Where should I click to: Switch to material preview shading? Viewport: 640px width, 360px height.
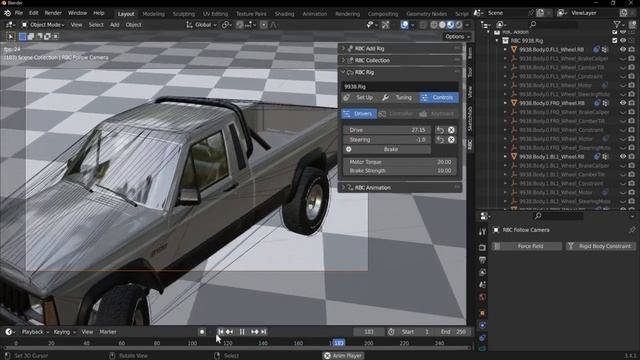point(451,25)
